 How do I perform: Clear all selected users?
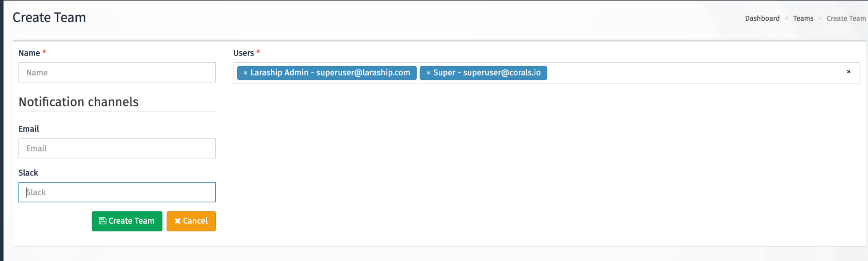849,72
